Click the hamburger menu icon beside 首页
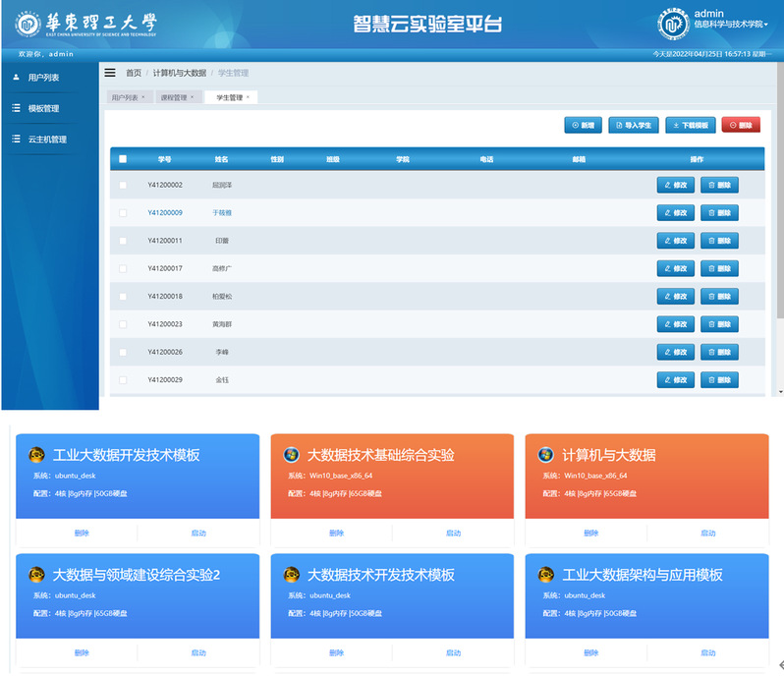This screenshot has height=677, width=784. [x=110, y=73]
